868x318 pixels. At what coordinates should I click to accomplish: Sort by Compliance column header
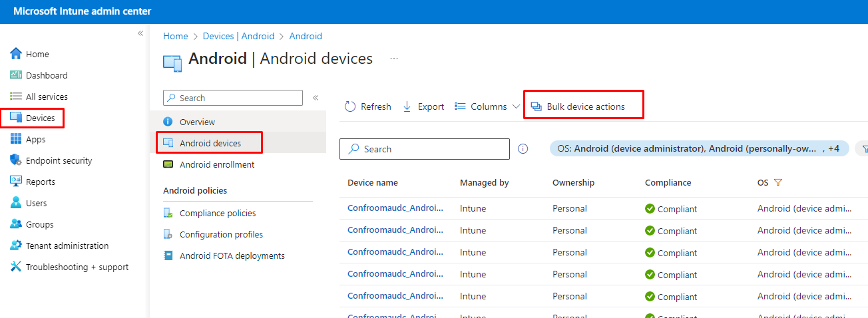668,182
